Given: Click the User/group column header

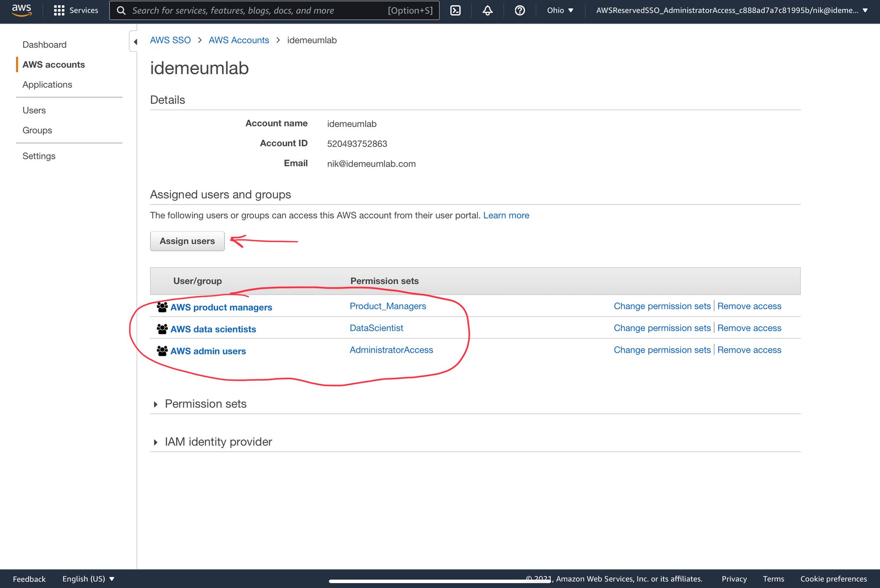Looking at the screenshot, I should click(x=197, y=281).
